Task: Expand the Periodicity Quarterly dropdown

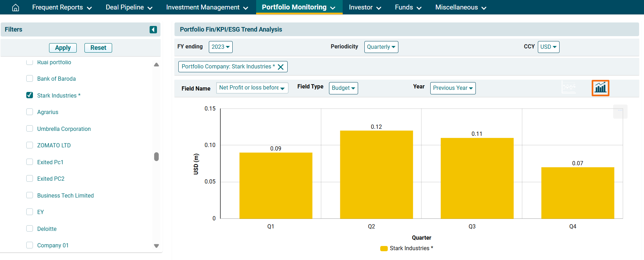Action: pyautogui.click(x=381, y=47)
